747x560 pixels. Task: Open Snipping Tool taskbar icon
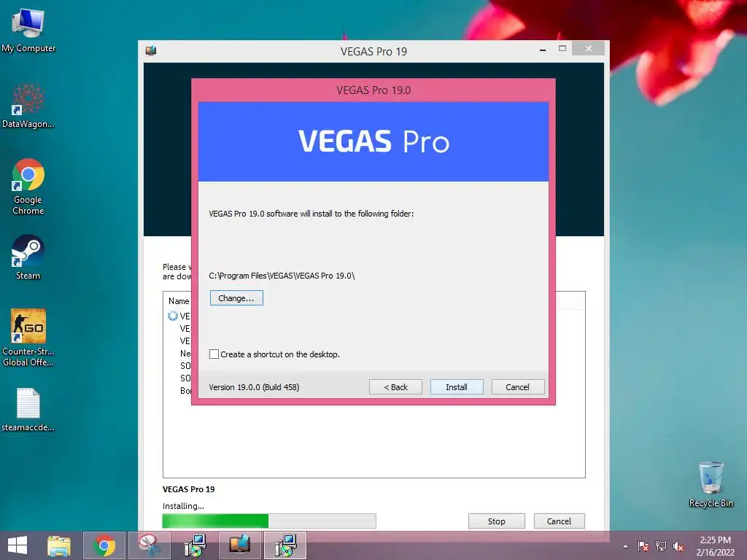(149, 545)
